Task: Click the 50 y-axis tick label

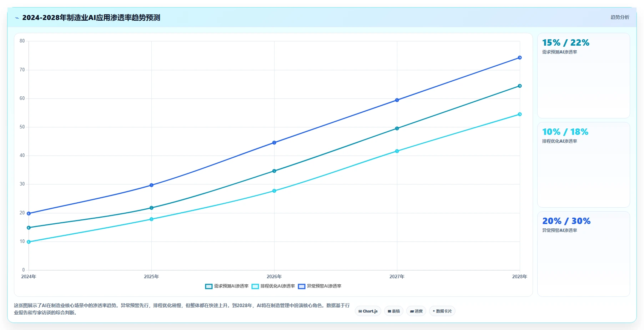Action: point(22,127)
